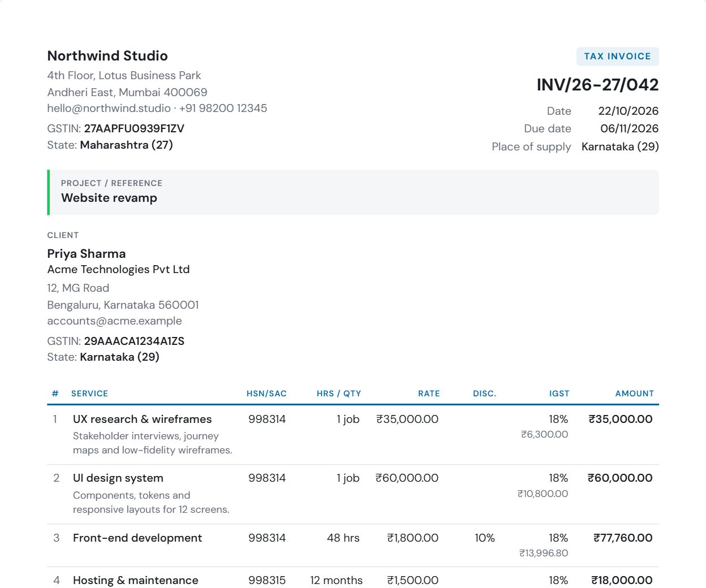
Task: Click the due date 06/11/2026
Action: [629, 128]
